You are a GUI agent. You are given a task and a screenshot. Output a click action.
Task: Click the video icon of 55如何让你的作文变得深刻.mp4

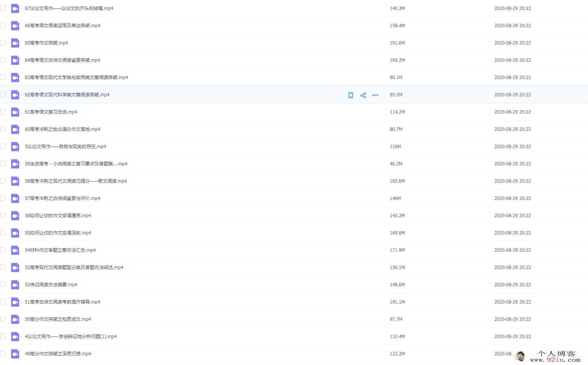tap(15, 233)
